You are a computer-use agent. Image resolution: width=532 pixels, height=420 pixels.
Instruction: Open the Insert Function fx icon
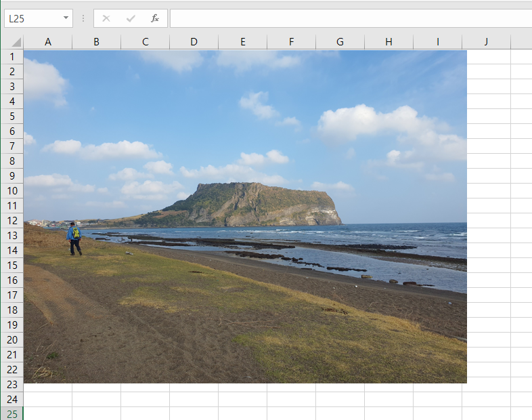pyautogui.click(x=155, y=18)
